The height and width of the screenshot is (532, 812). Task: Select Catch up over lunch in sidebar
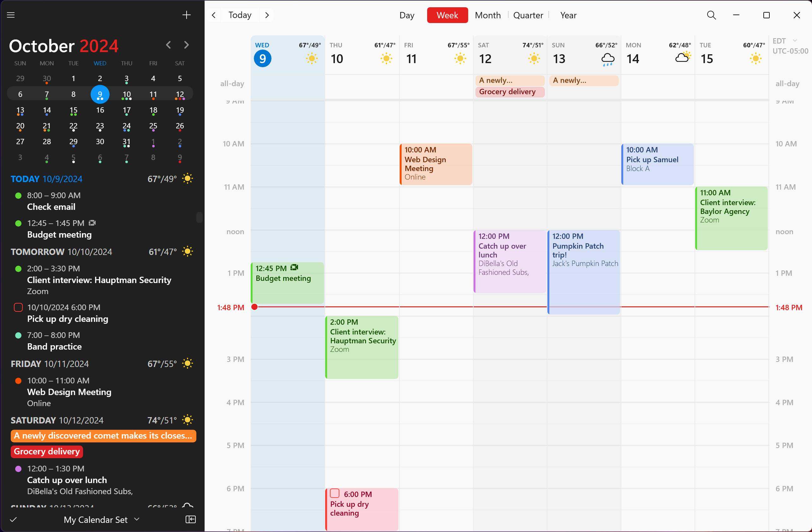pyautogui.click(x=67, y=480)
